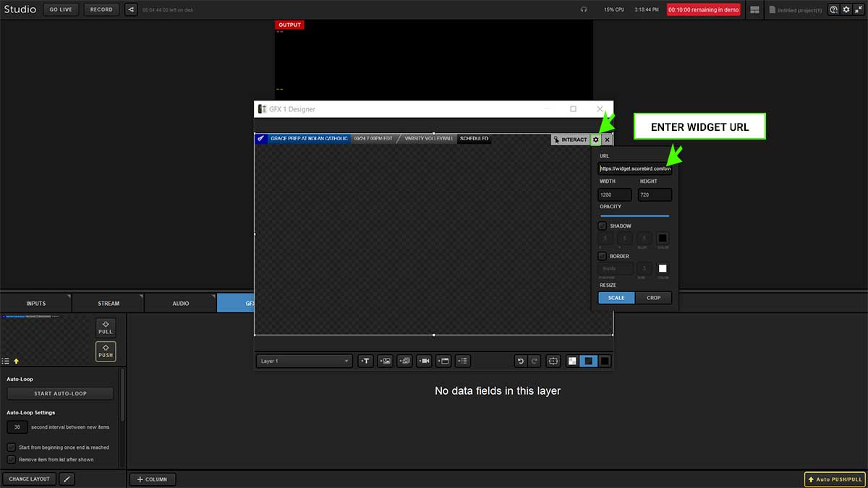The height and width of the screenshot is (488, 868).
Task: Open the workspace layout switcher icon
Action: point(754,9)
